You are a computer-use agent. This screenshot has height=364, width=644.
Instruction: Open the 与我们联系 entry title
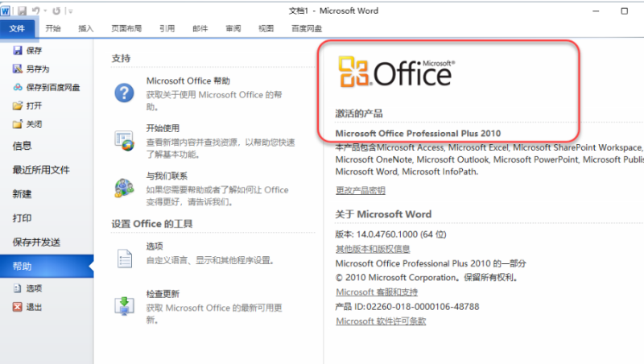(x=167, y=176)
